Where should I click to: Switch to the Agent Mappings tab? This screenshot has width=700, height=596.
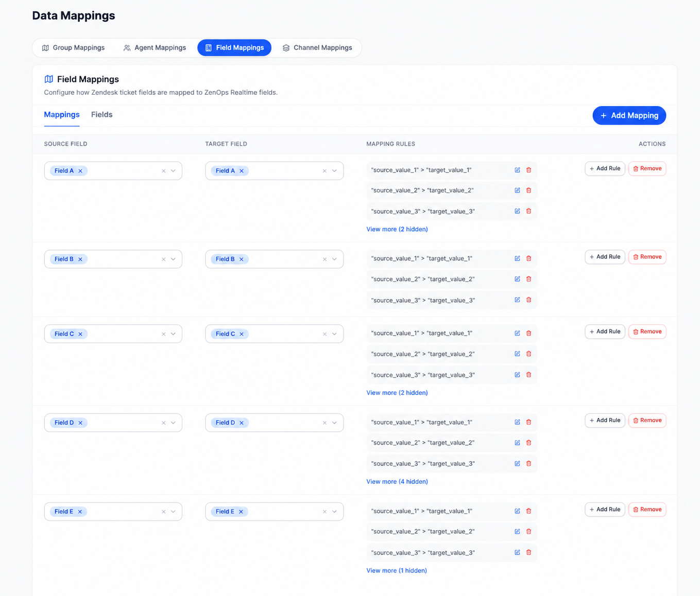[155, 48]
